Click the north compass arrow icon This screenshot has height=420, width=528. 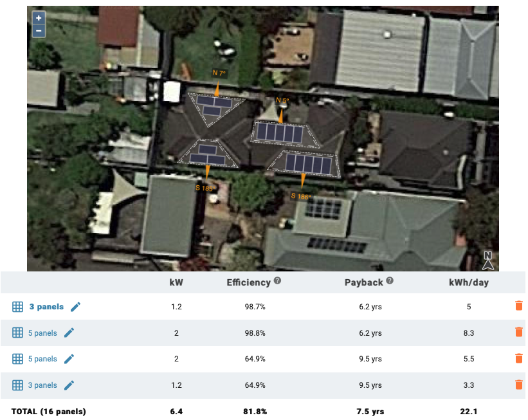[x=488, y=260]
